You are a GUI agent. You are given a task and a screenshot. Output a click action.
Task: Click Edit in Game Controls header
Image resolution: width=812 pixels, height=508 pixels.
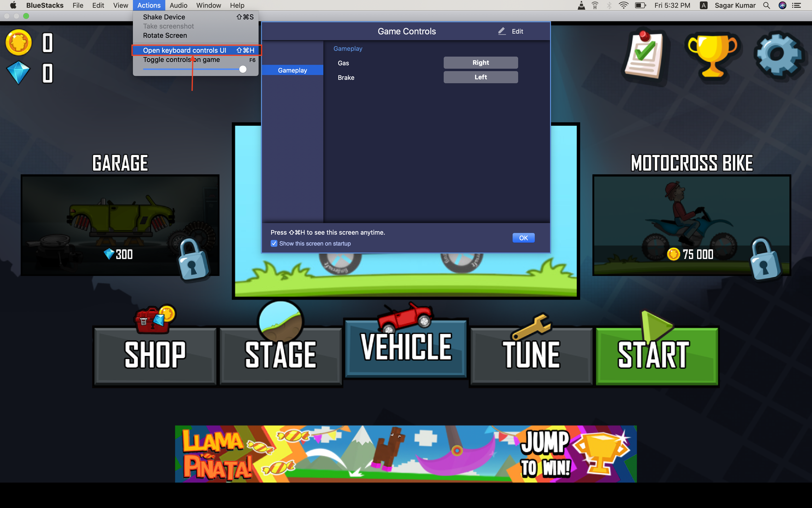click(517, 31)
